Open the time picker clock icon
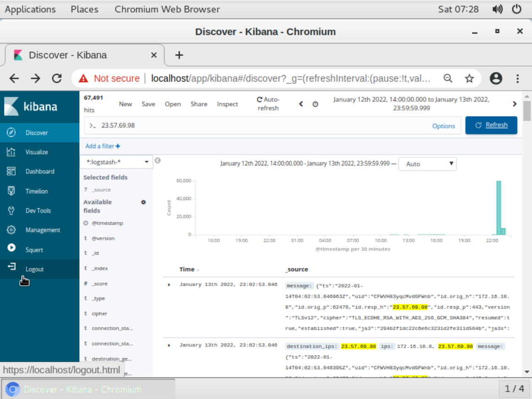 click(315, 104)
